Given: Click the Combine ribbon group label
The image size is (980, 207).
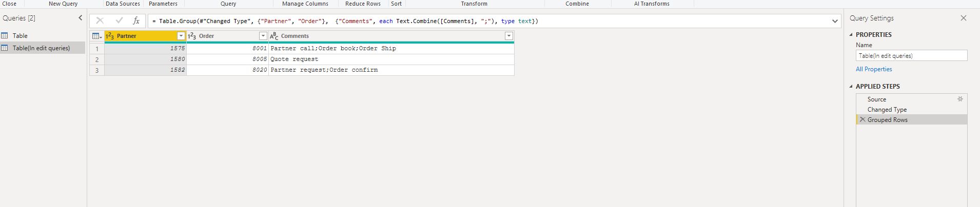Looking at the screenshot, I should click(x=577, y=4).
